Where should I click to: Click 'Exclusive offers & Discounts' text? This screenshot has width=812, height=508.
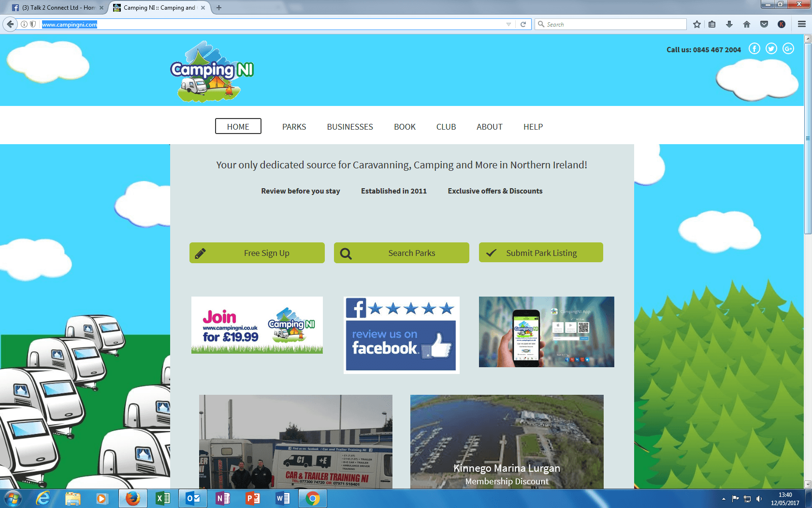click(495, 191)
